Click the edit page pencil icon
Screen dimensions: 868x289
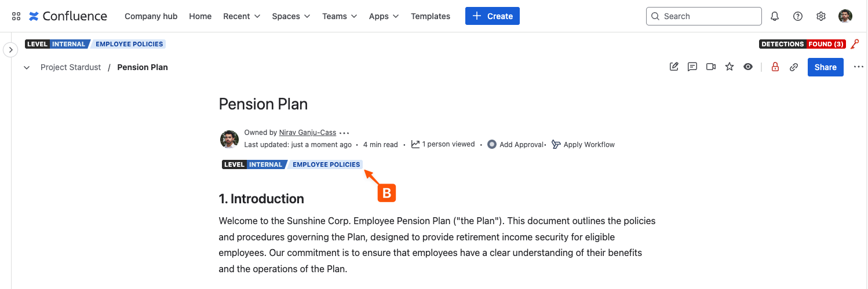tap(674, 67)
